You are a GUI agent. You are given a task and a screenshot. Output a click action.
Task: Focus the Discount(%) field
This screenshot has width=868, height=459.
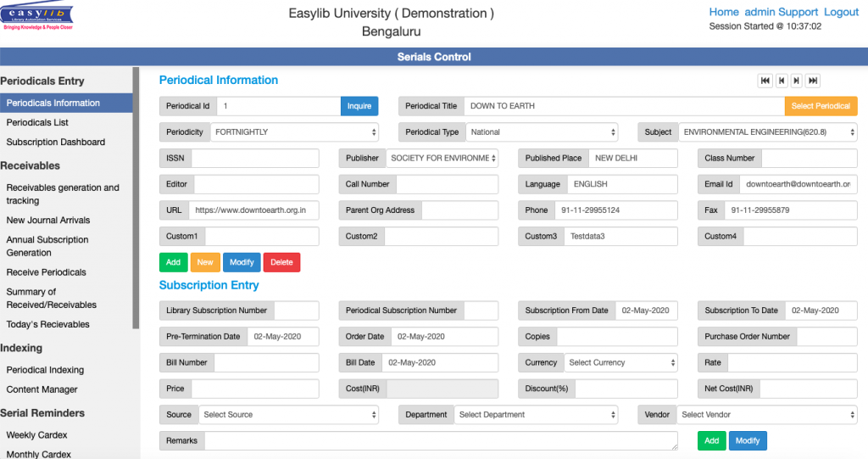click(626, 389)
